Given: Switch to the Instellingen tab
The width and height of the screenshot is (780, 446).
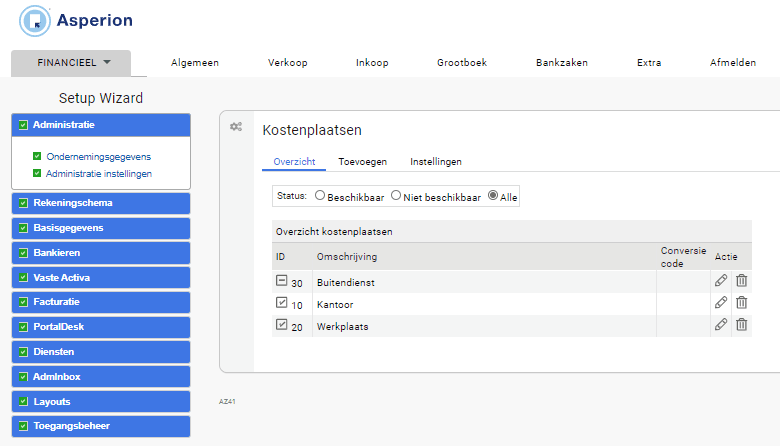Looking at the screenshot, I should click(x=436, y=162).
